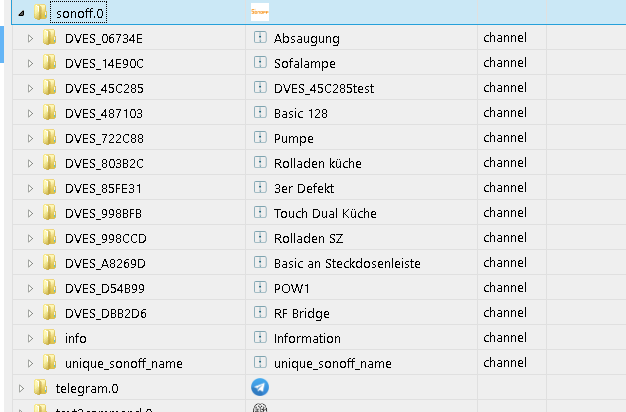
Task: Collapse the sonoff.0 tree node
Action: click(x=22, y=13)
